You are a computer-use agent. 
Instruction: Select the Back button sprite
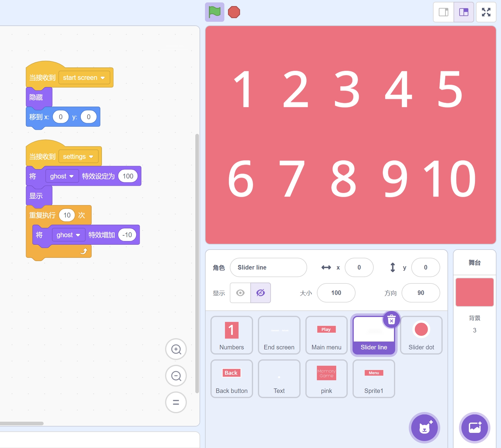click(232, 378)
